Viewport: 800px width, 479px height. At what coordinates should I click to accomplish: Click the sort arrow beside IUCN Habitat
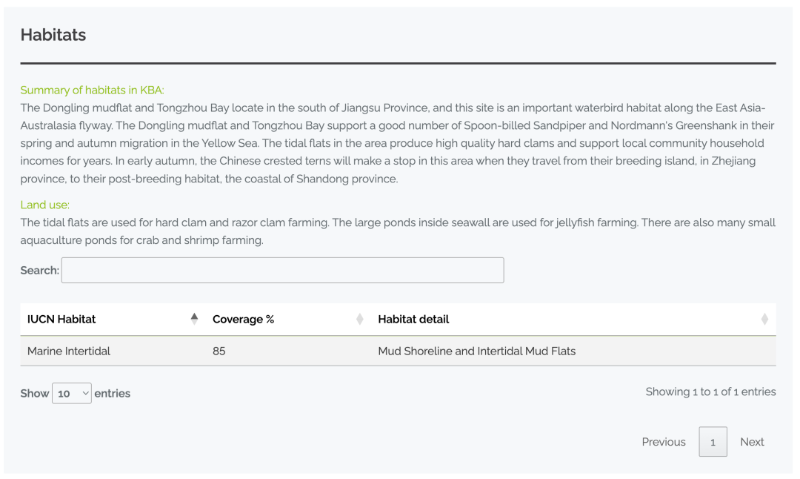[x=194, y=319]
